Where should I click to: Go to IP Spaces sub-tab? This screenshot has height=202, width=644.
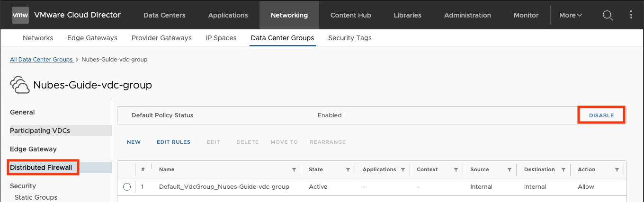[x=221, y=38]
